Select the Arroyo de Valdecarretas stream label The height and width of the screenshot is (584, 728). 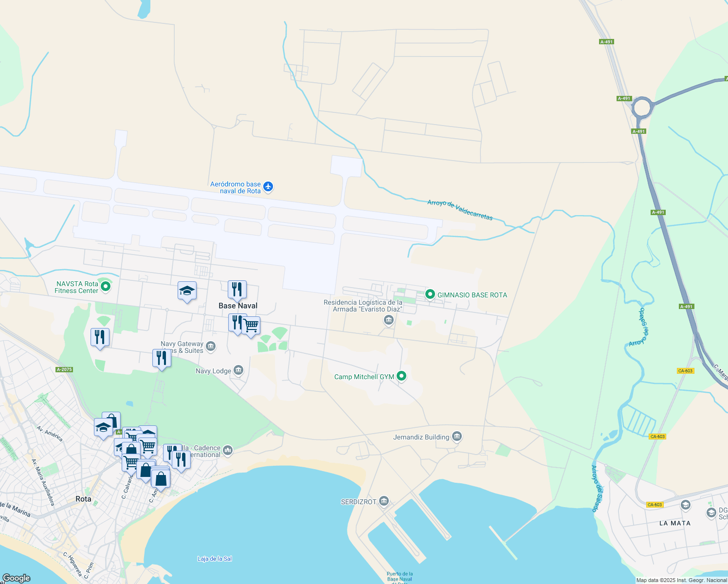click(460, 210)
